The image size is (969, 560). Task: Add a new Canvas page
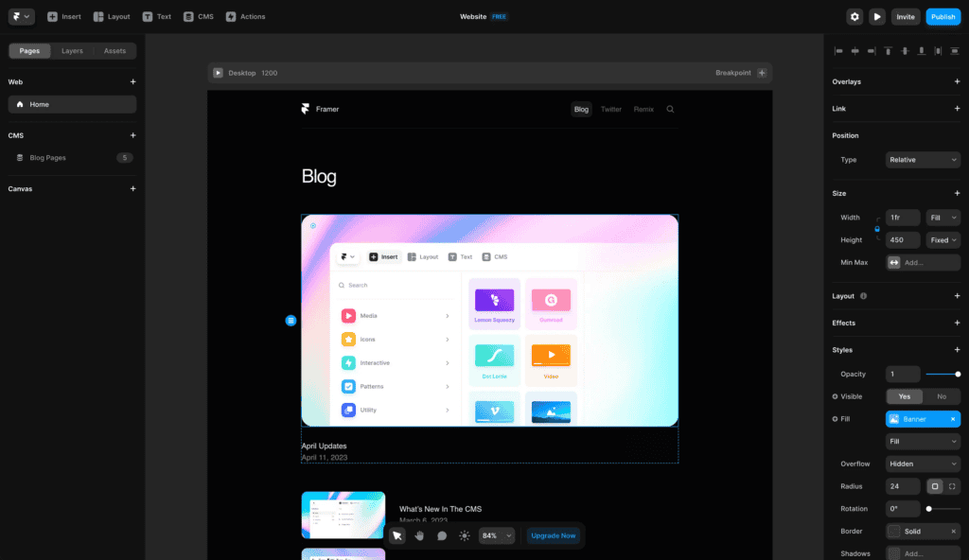click(132, 188)
